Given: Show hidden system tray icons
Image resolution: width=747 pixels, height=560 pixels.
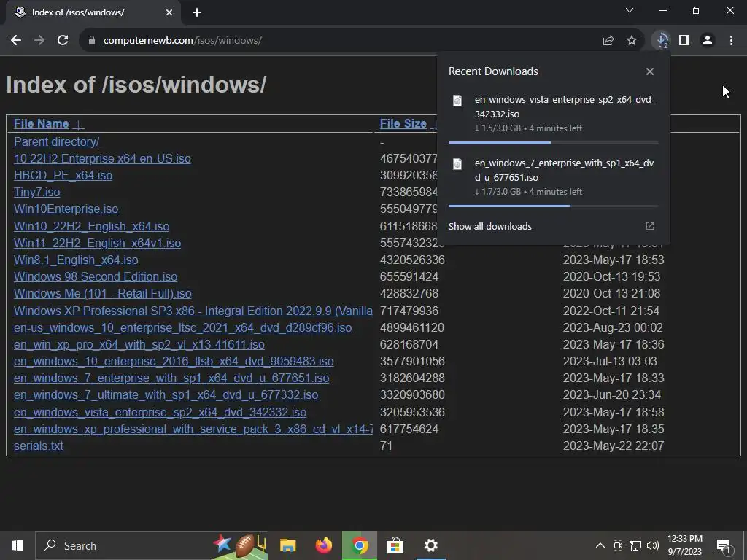Looking at the screenshot, I should (x=600, y=545).
